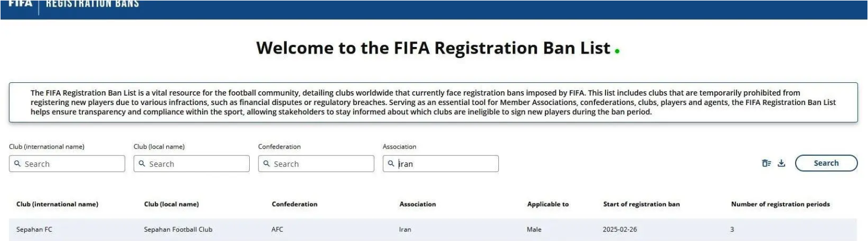This screenshot has height=241, width=868.
Task: Click the Registration Bans header title
Action: (x=92, y=4)
